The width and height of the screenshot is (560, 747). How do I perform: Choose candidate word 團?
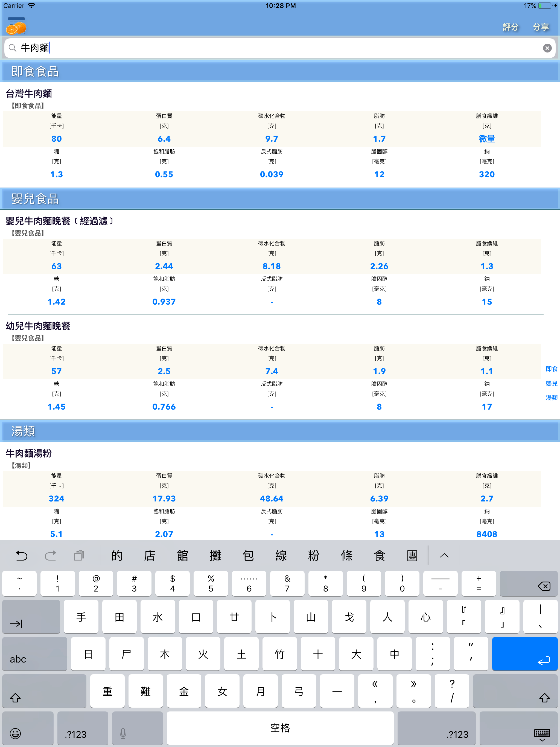412,555
